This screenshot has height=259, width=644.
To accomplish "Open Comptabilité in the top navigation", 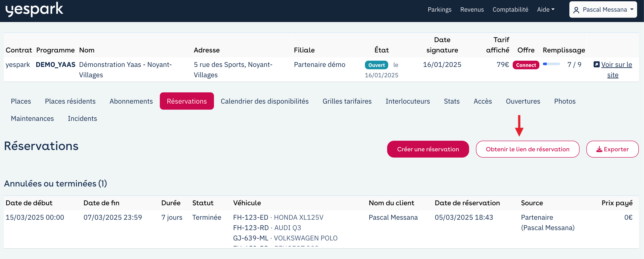I will pos(510,9).
